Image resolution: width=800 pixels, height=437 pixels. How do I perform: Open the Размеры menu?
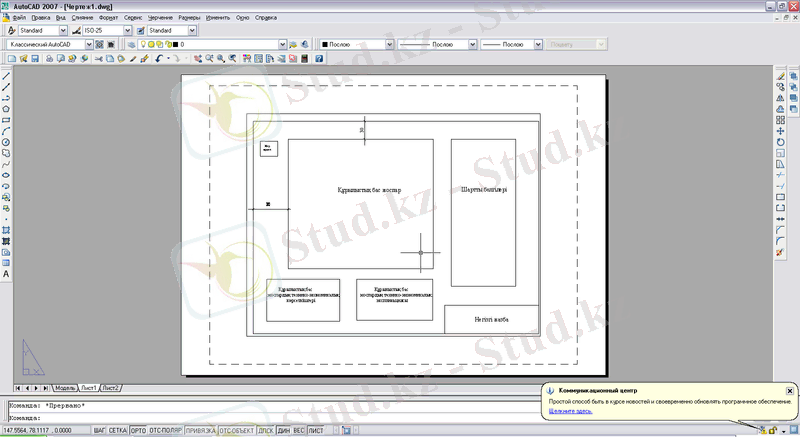[x=189, y=17]
